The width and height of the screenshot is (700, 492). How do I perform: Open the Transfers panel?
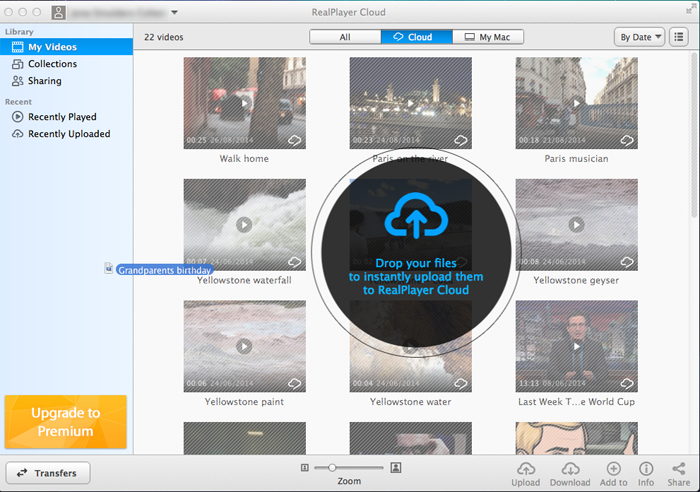(x=48, y=473)
